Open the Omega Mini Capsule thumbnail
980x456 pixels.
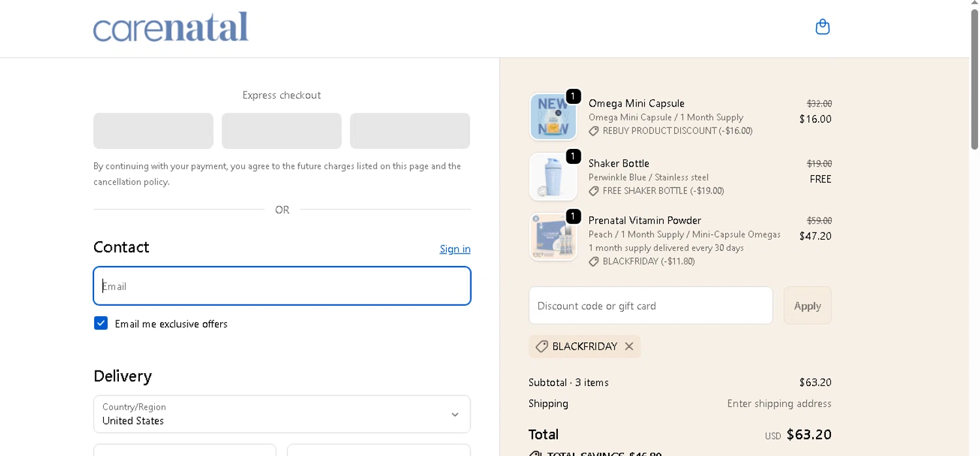click(553, 117)
